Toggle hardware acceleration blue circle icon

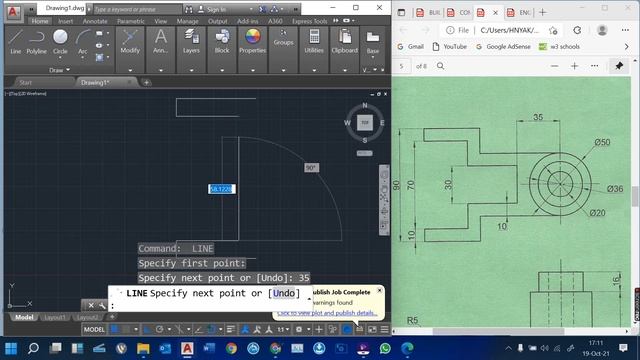coord(346,329)
